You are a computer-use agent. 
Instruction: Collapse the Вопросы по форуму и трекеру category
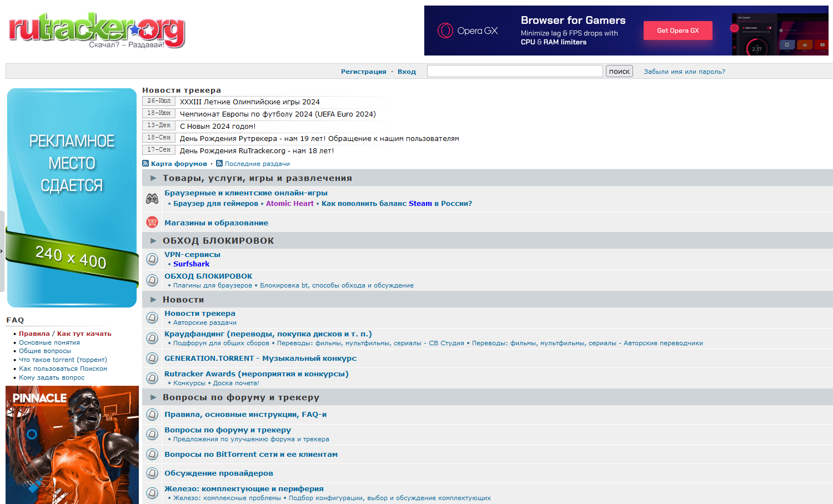coord(153,397)
